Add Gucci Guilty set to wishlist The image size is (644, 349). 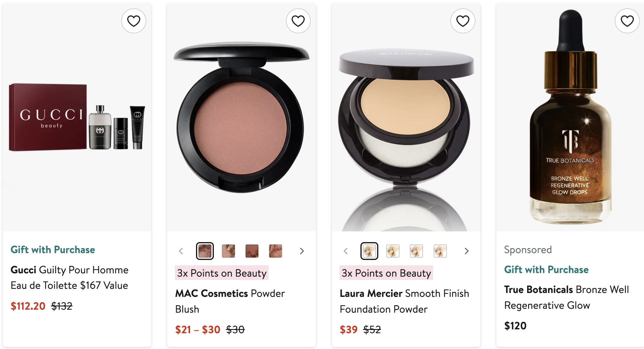(133, 21)
